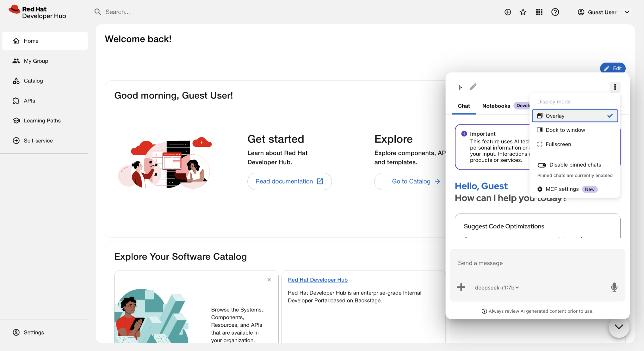Collapse chat history drawer arrow icon
The width and height of the screenshot is (644, 351).
[x=461, y=87]
